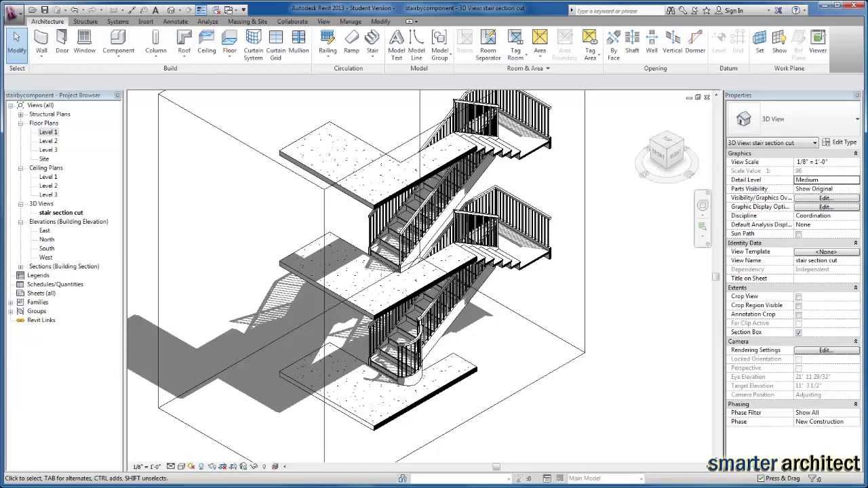Uncheck the Section Box checkbox

(798, 333)
